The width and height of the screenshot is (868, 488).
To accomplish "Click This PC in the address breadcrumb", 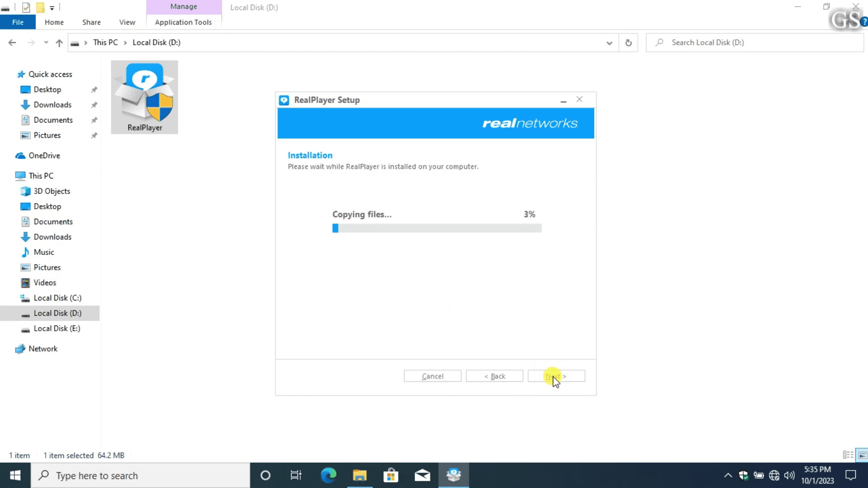I will (x=105, y=42).
